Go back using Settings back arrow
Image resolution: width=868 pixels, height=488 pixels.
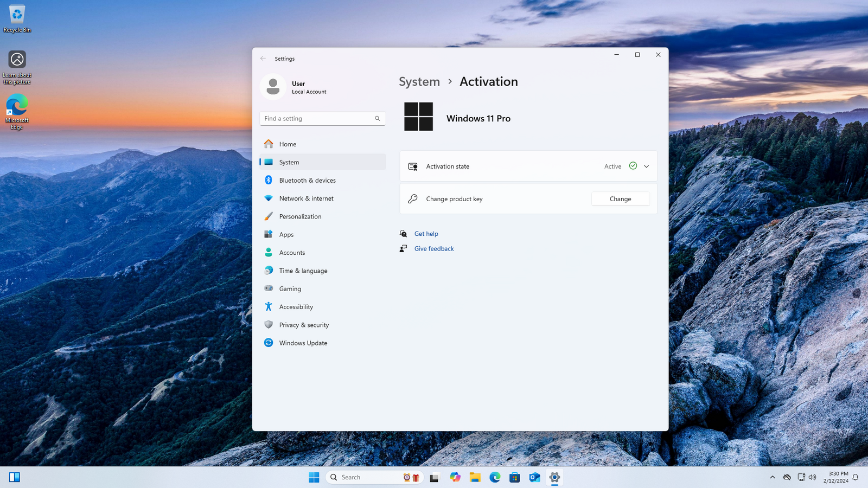[x=263, y=59]
